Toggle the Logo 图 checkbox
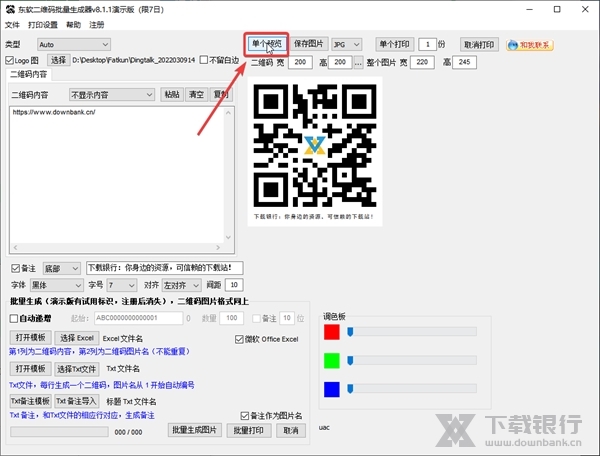This screenshot has height=456, width=600. [x=10, y=60]
